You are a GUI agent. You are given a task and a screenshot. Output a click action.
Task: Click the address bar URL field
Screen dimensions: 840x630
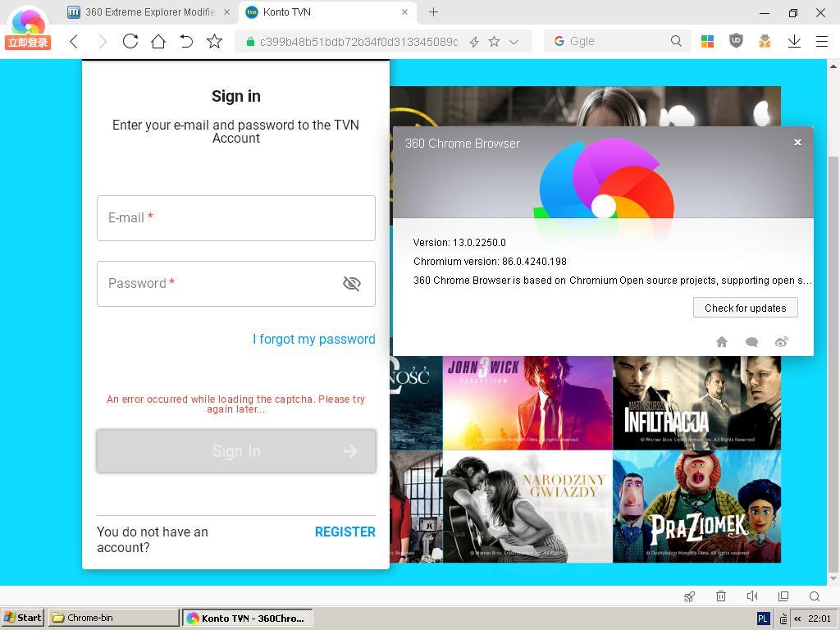pos(358,42)
